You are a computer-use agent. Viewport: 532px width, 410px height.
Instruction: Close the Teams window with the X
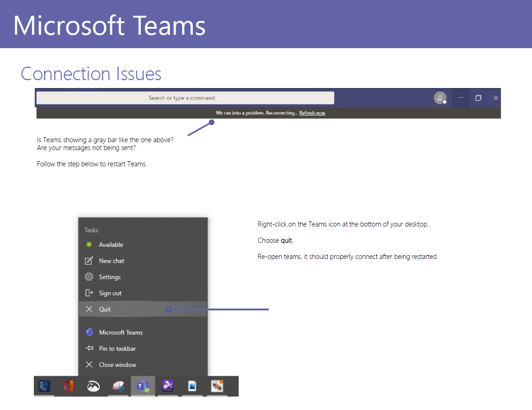click(x=496, y=98)
